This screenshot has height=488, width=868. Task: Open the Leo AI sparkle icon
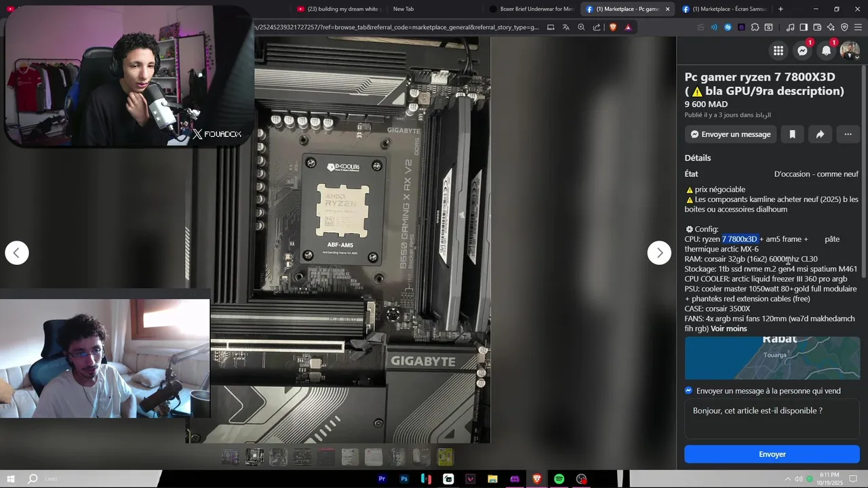[x=831, y=27]
